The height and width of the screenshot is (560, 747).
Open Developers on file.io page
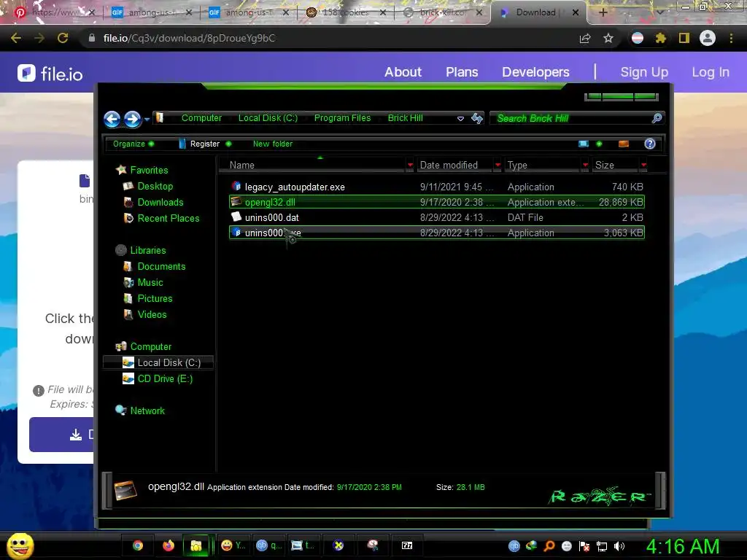[535, 72]
